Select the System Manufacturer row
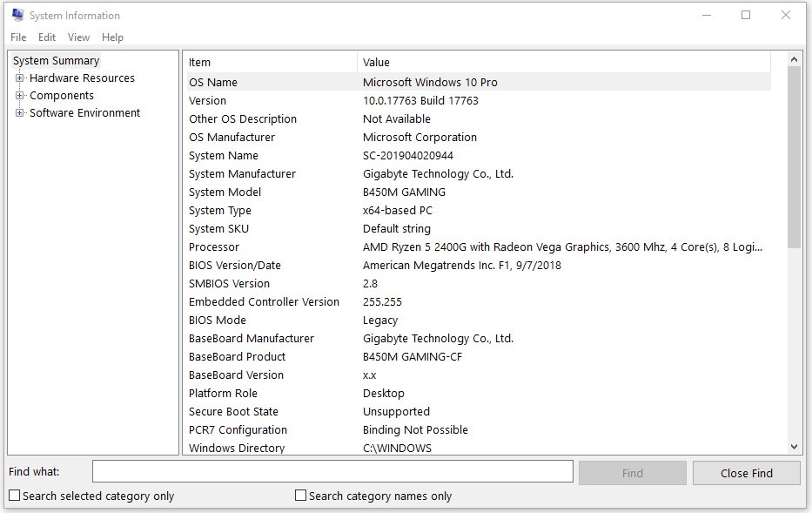The height and width of the screenshot is (513, 812). [479, 174]
